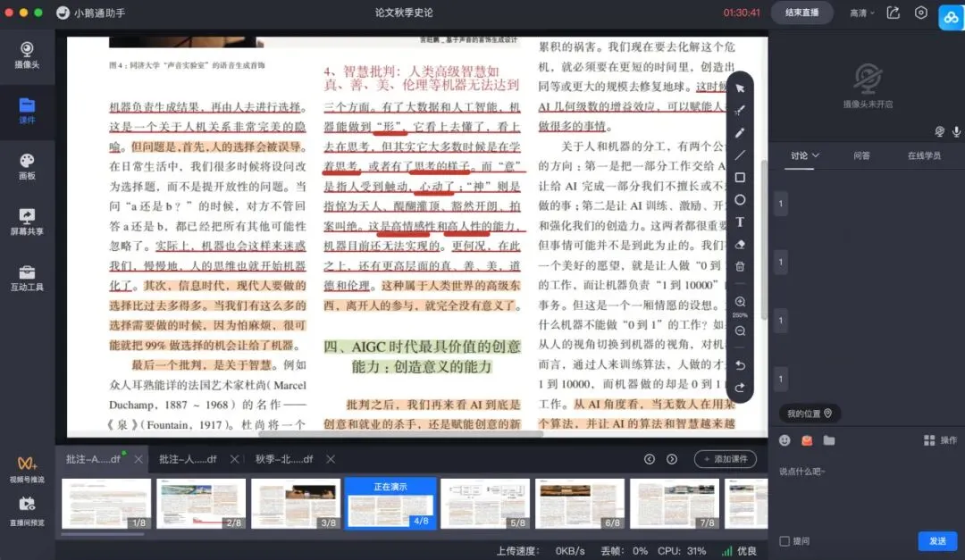Select the circle shape tool
The image size is (965, 560).
741,200
